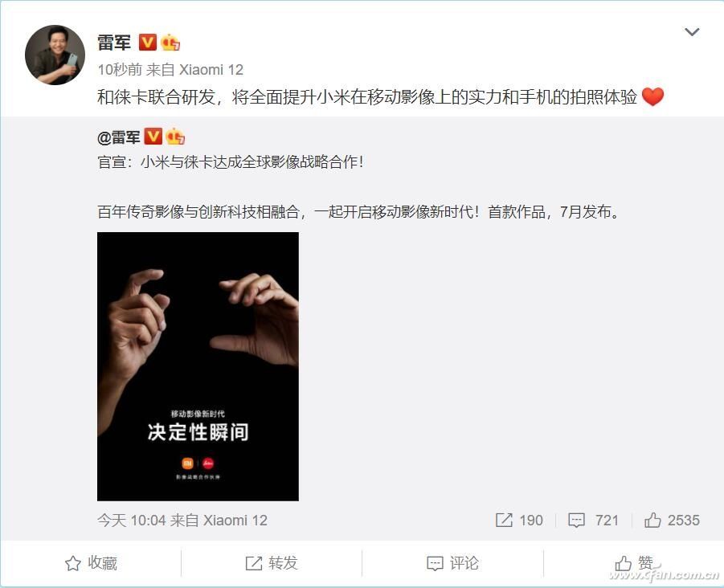Open 雷军's profile avatar photo
Screen dimensions: 724x588
click(x=55, y=55)
